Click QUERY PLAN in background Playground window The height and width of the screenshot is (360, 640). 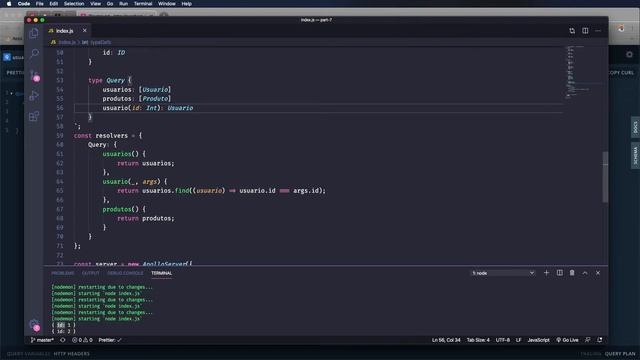click(x=620, y=354)
